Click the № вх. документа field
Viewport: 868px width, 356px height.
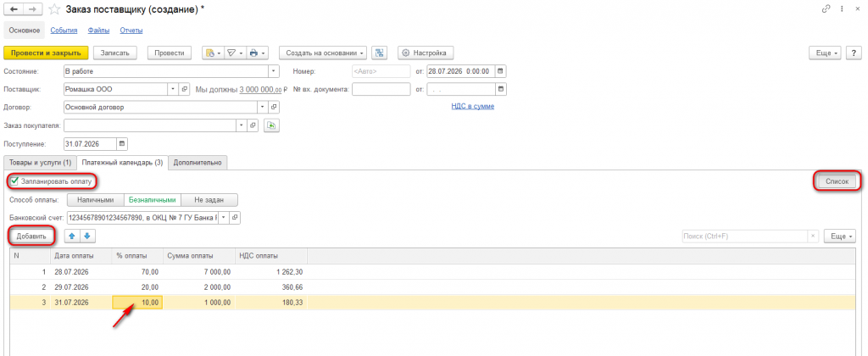tap(381, 89)
